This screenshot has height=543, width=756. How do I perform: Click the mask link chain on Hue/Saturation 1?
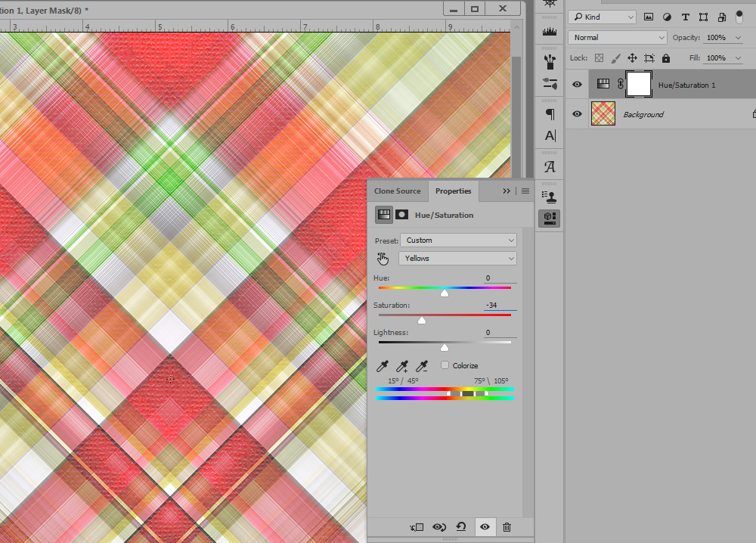(x=621, y=84)
